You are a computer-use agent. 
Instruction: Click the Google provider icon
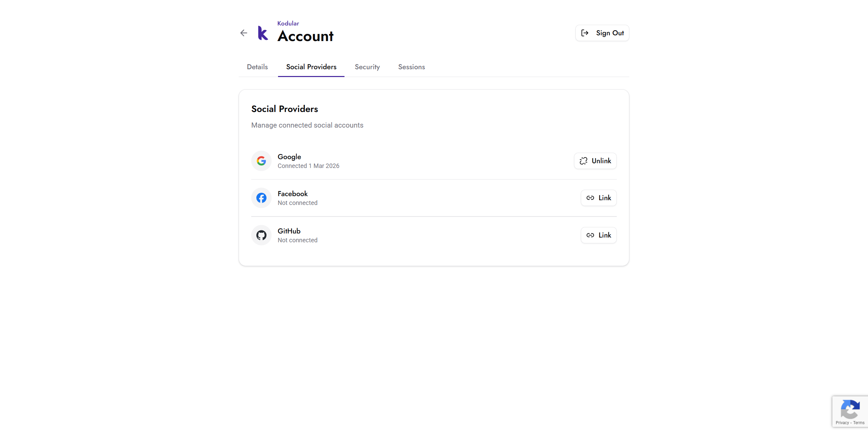coord(261,161)
